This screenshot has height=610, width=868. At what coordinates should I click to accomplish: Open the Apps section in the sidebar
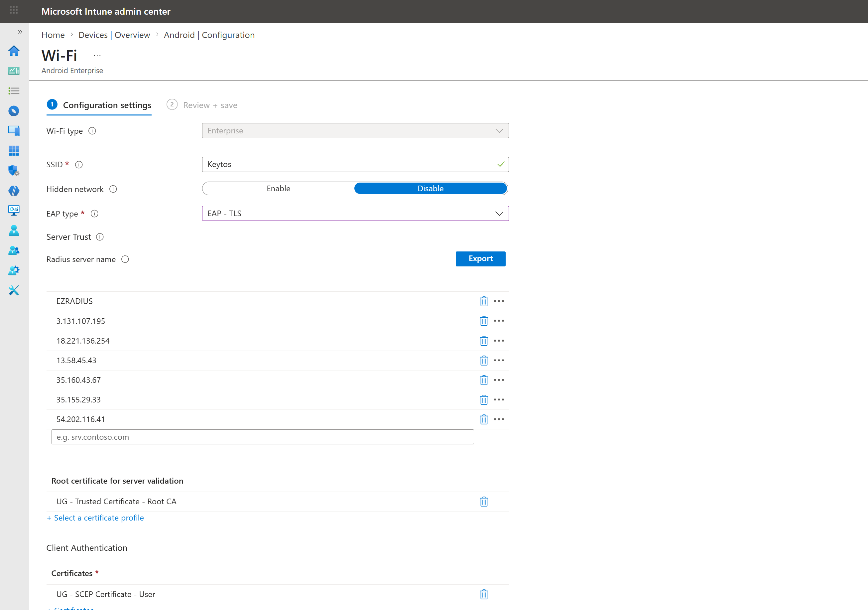point(14,151)
